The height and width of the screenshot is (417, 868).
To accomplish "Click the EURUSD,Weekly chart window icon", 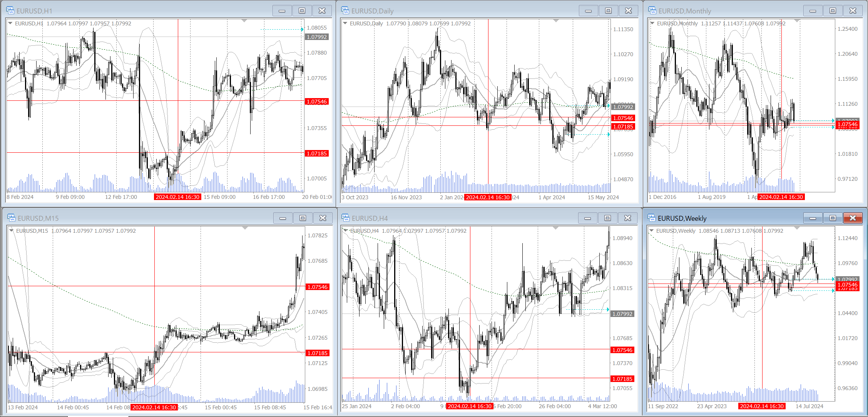I will [652, 218].
